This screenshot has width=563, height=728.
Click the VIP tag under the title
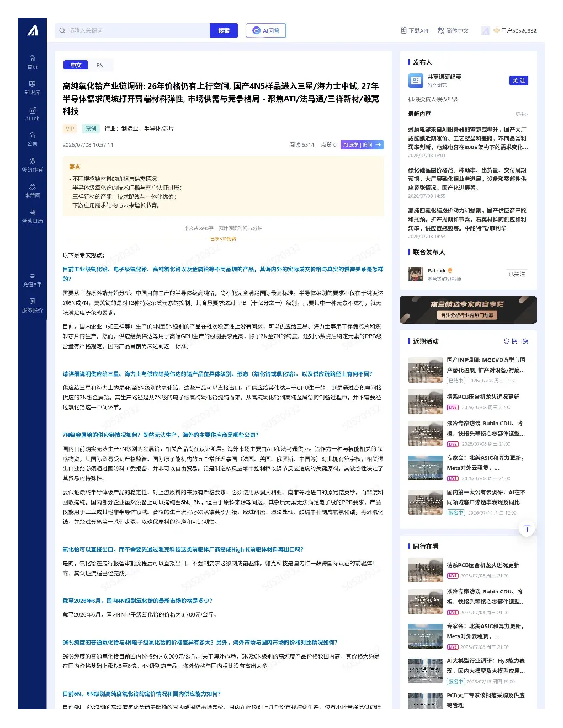click(x=70, y=129)
